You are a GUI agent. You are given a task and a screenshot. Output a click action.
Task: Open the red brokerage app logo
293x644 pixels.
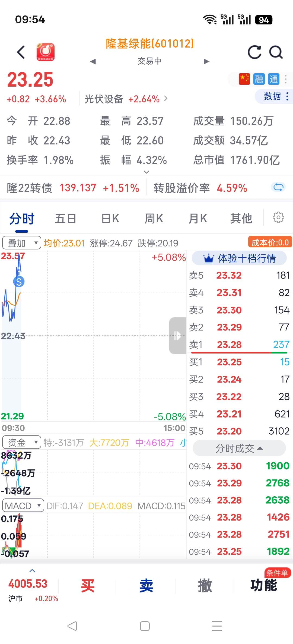(x=46, y=52)
